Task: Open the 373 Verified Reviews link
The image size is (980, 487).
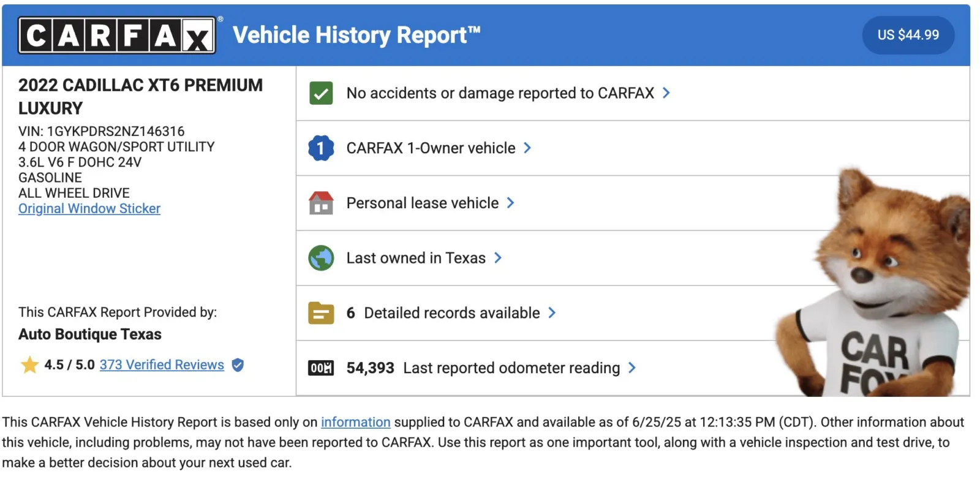Action: 162,365
